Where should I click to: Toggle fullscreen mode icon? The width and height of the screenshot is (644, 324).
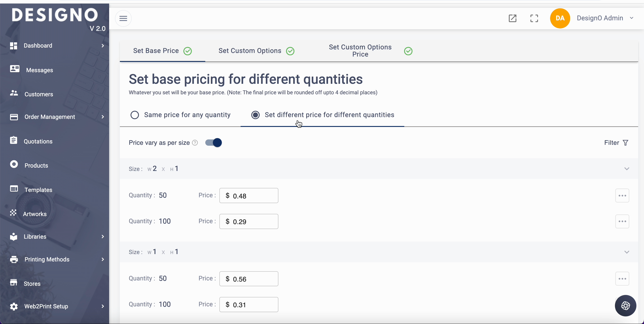point(534,18)
